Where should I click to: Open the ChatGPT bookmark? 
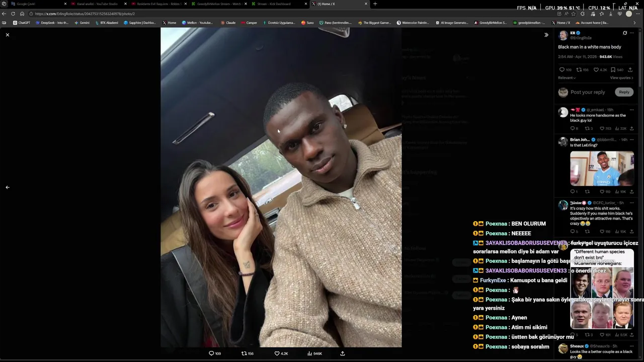coord(22,23)
